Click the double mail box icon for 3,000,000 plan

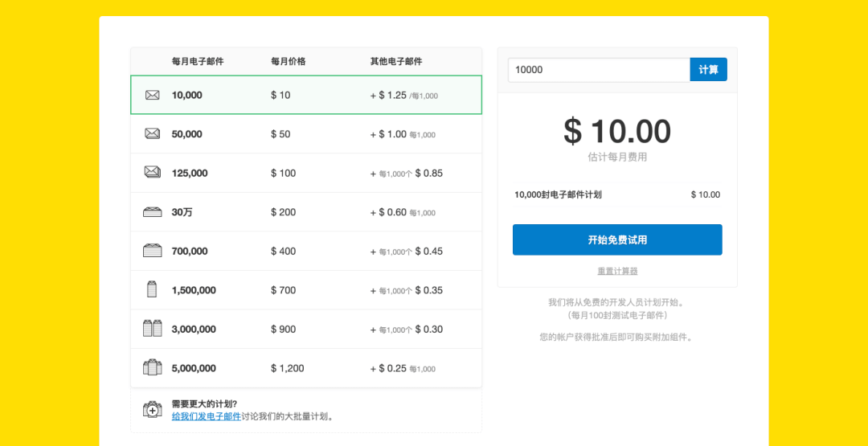pyautogui.click(x=152, y=328)
